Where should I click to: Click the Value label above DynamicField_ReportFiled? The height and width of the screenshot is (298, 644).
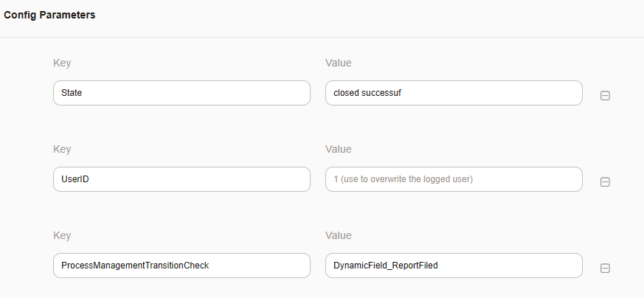pos(338,235)
